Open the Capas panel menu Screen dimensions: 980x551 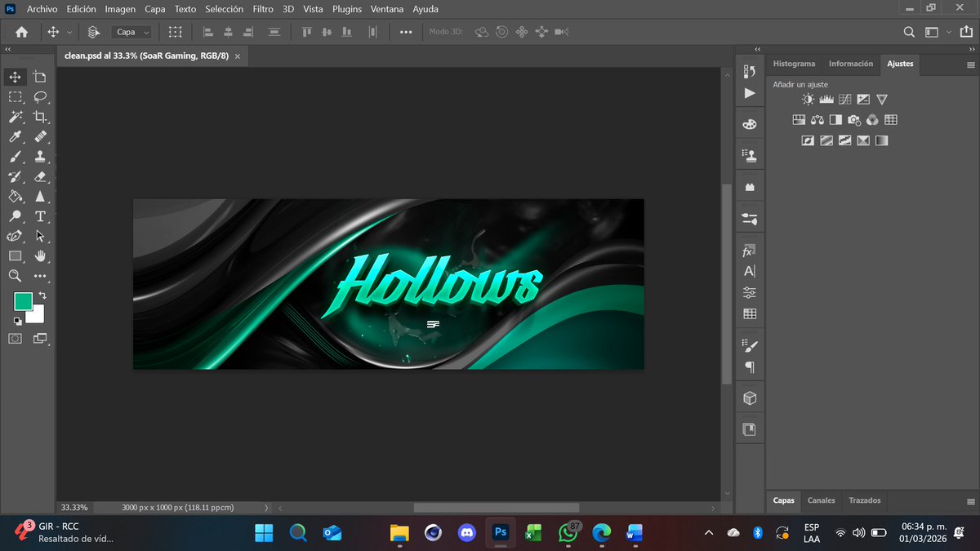point(970,500)
